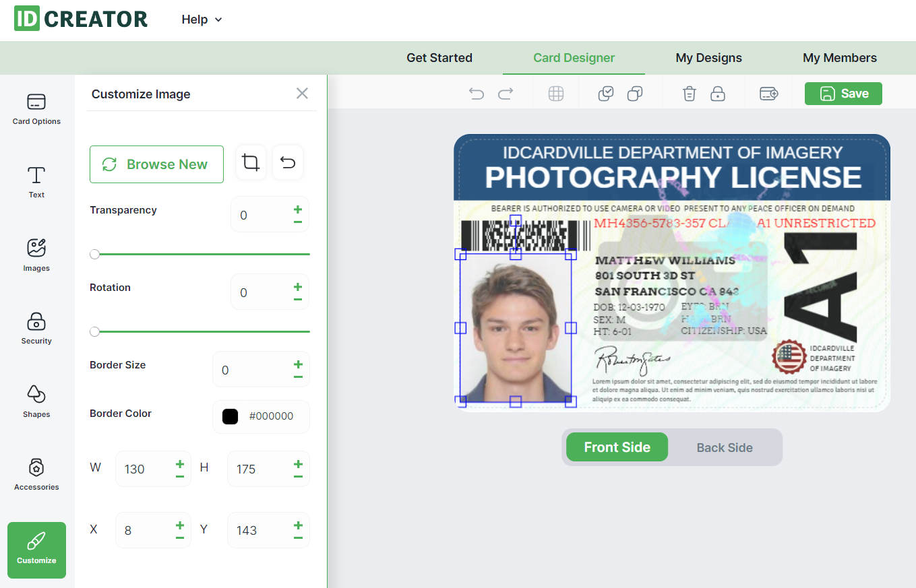Undo the last action in toolbar
This screenshot has height=588, width=916.
point(477,94)
